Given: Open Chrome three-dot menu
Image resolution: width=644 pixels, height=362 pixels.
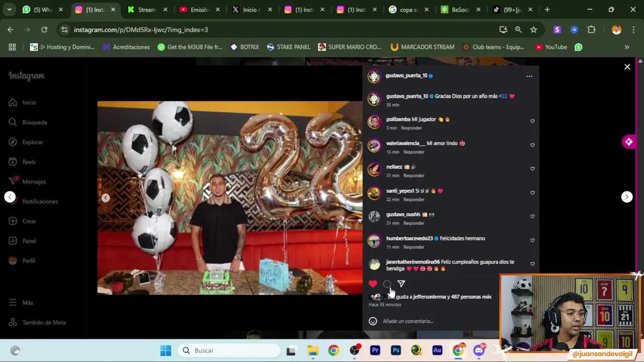Looking at the screenshot, I should coord(633,30).
